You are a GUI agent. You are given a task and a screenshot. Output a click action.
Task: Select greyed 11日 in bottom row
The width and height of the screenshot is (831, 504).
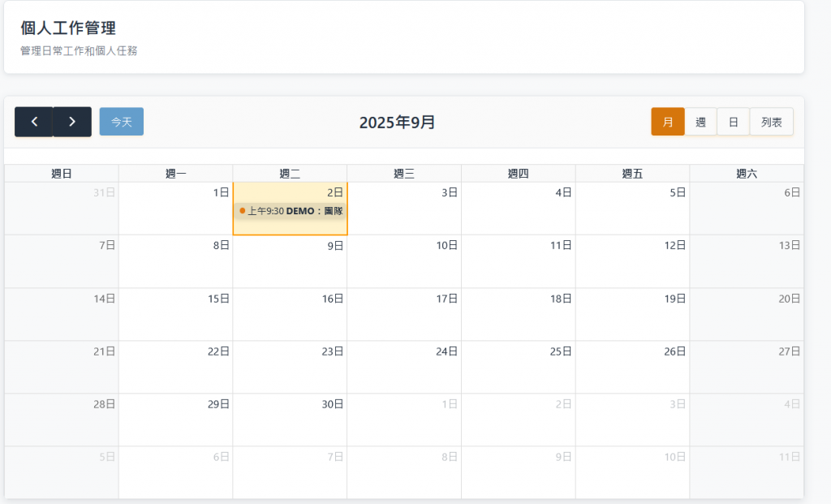pos(789,457)
